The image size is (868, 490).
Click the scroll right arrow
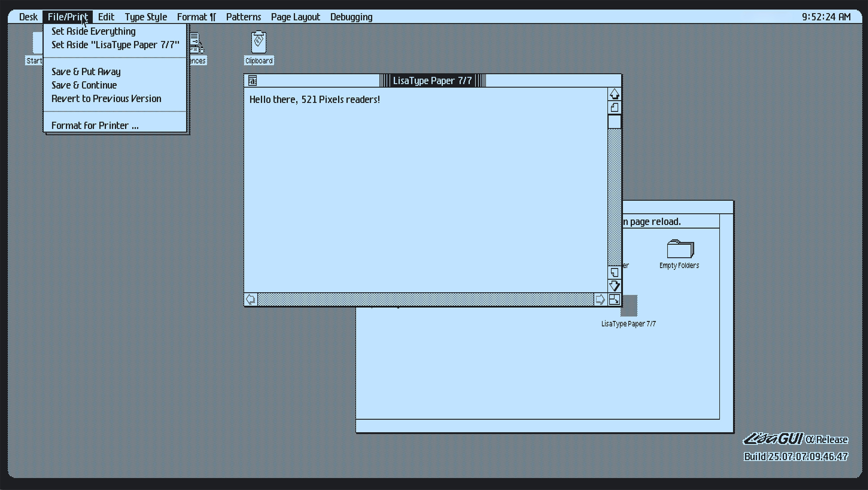coord(600,299)
